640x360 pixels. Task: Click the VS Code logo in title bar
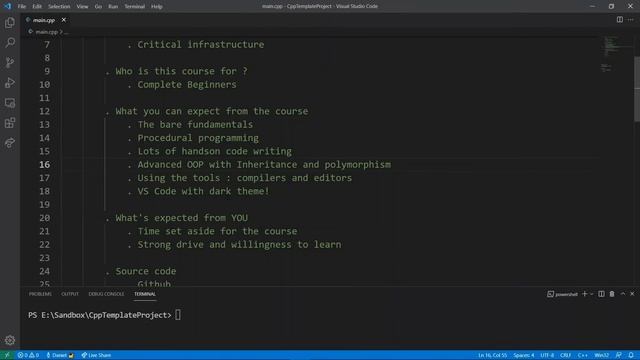[7, 6]
